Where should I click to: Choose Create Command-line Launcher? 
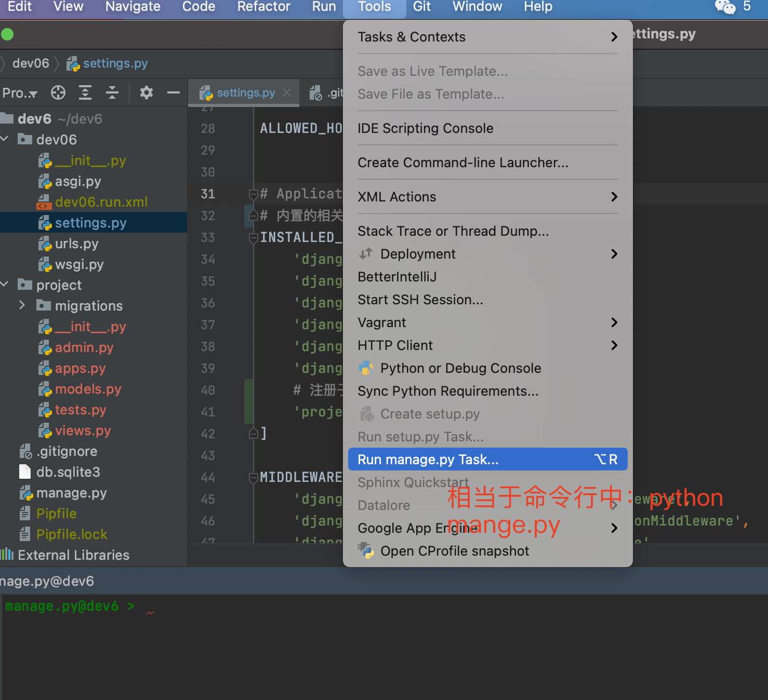pyautogui.click(x=487, y=163)
